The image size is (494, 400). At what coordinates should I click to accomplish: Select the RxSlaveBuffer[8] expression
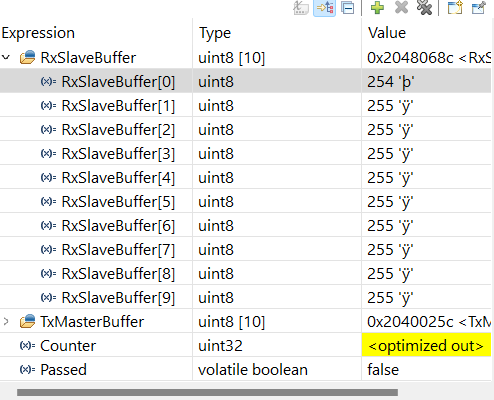[x=118, y=274]
